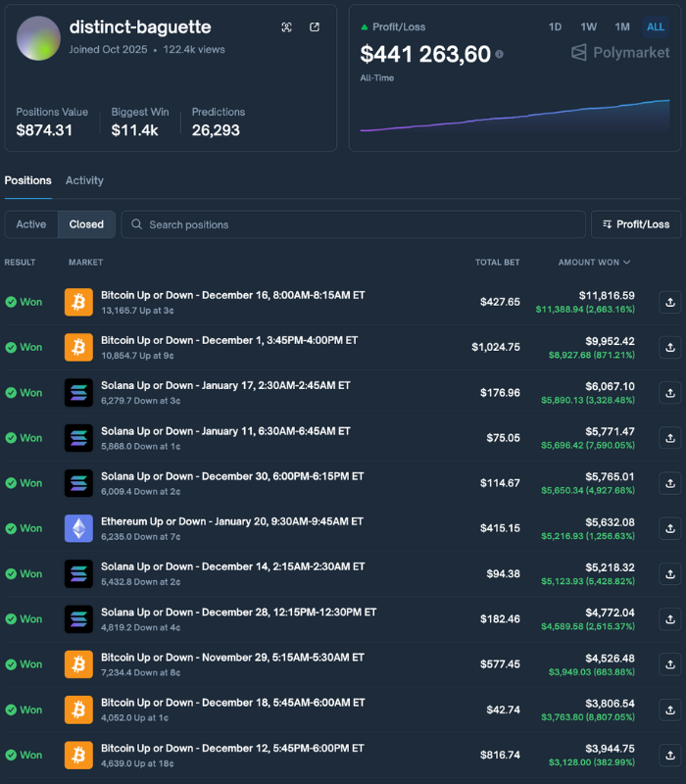
Task: Click the profit/loss line chart
Action: coord(514,116)
